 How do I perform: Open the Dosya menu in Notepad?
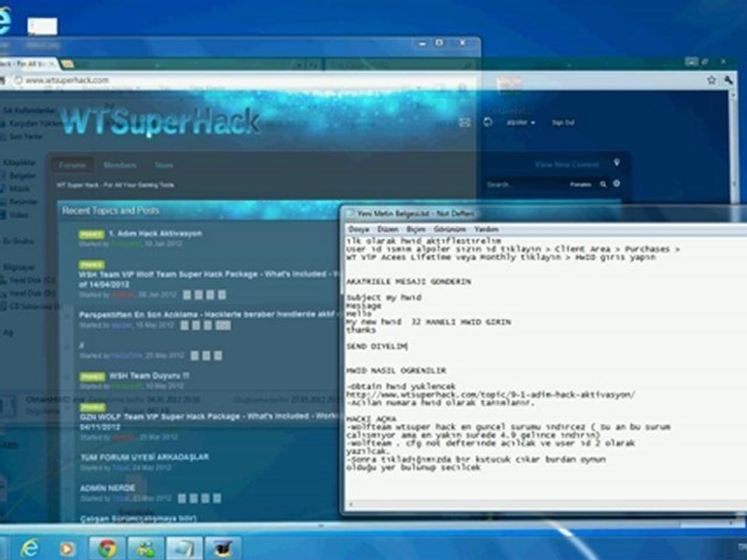tap(359, 229)
